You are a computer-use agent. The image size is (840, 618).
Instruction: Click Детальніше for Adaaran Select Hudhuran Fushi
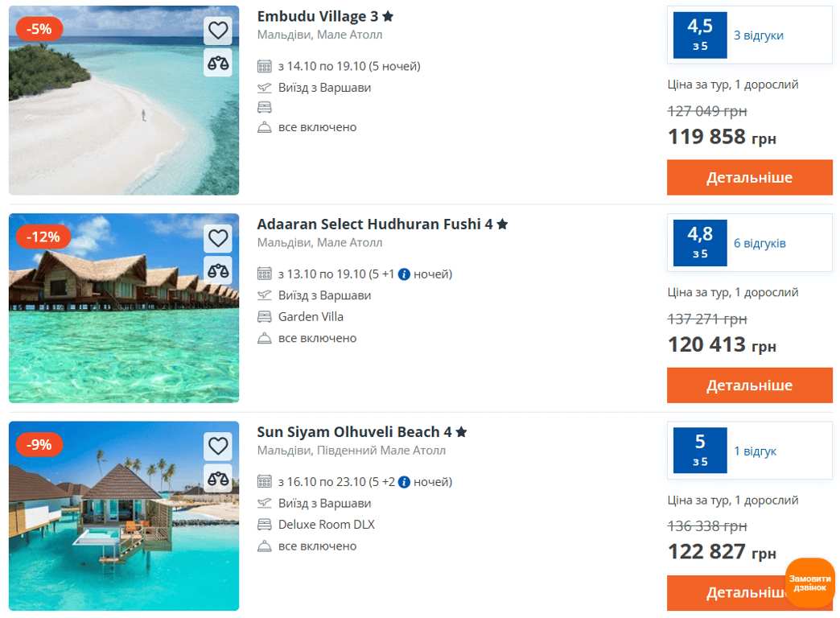click(749, 385)
